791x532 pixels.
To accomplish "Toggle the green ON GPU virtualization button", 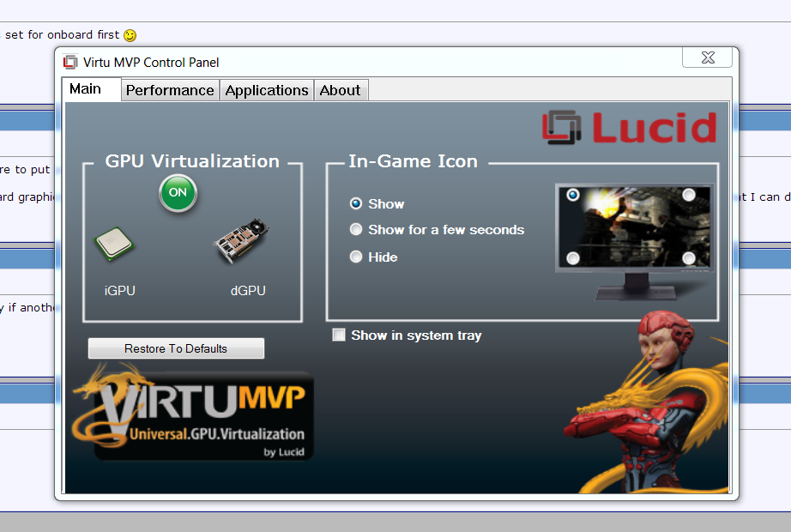I will coord(178,193).
